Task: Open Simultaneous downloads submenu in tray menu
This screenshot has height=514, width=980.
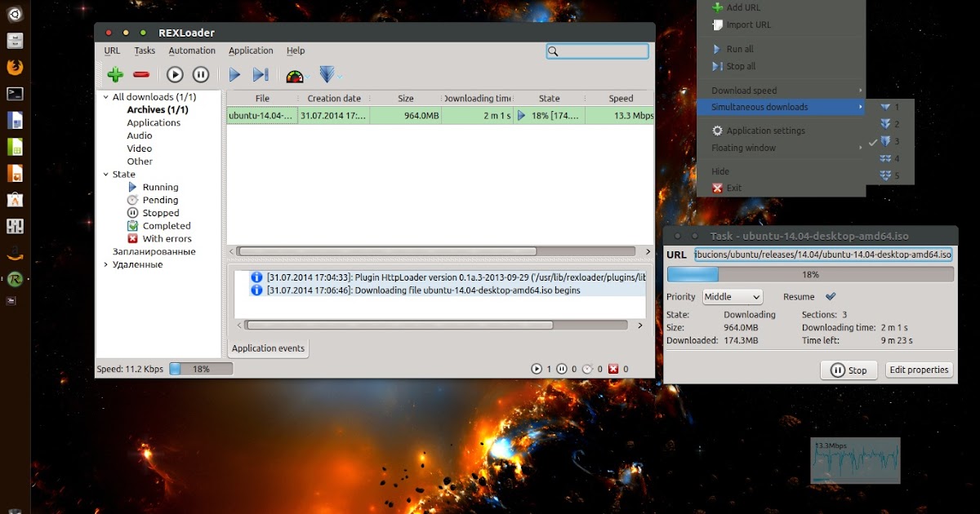Action: (782, 107)
